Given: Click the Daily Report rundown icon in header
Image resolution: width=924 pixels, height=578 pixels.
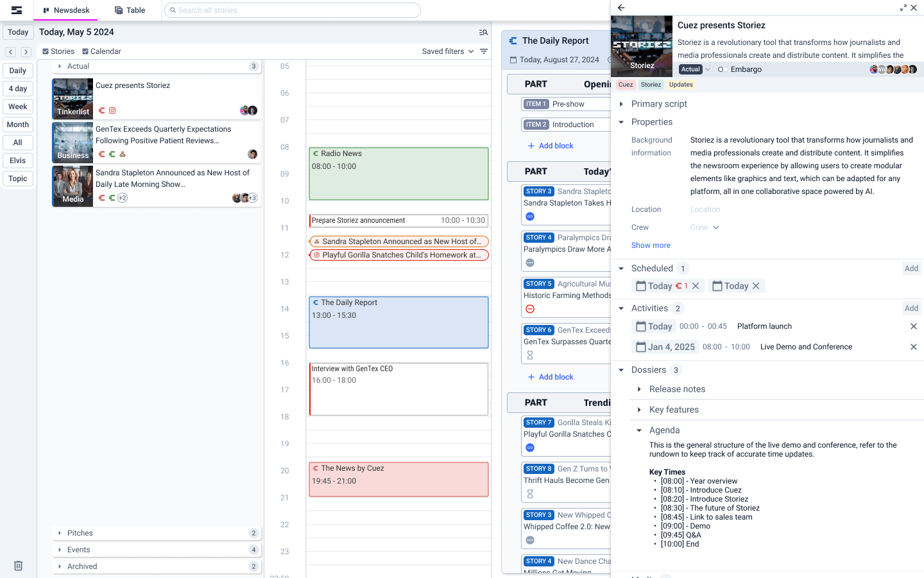Looking at the screenshot, I should [x=513, y=40].
